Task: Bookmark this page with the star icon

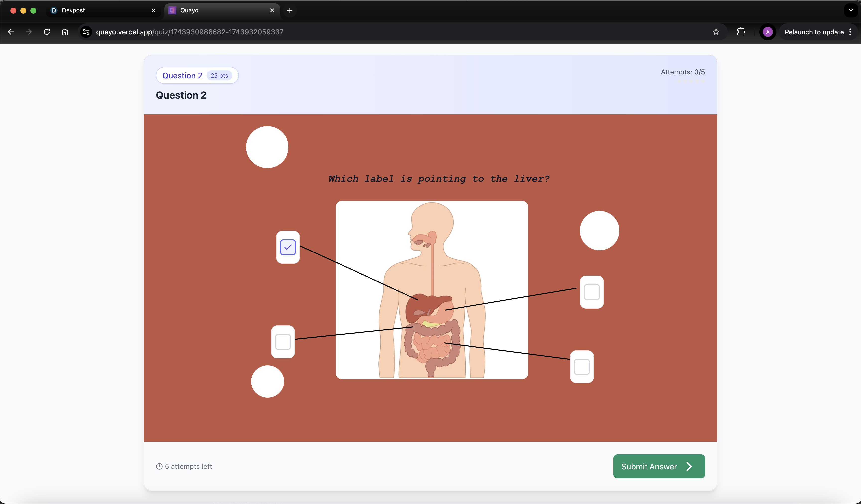Action: coord(716,32)
